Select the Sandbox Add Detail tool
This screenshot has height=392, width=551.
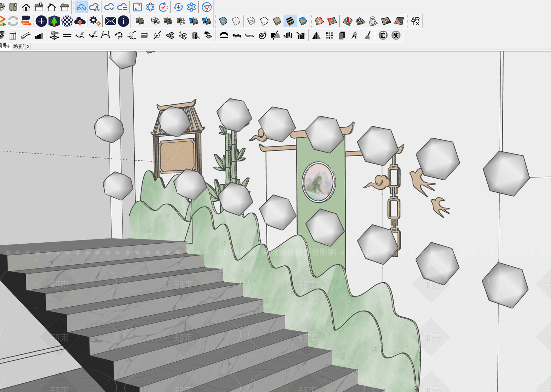[386, 21]
